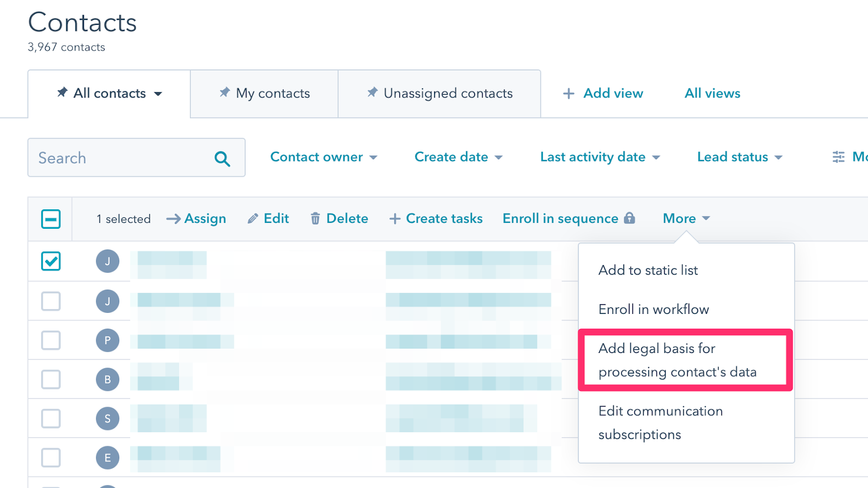Image resolution: width=868 pixels, height=488 pixels.
Task: Click the search magnifying glass icon
Action: (222, 158)
